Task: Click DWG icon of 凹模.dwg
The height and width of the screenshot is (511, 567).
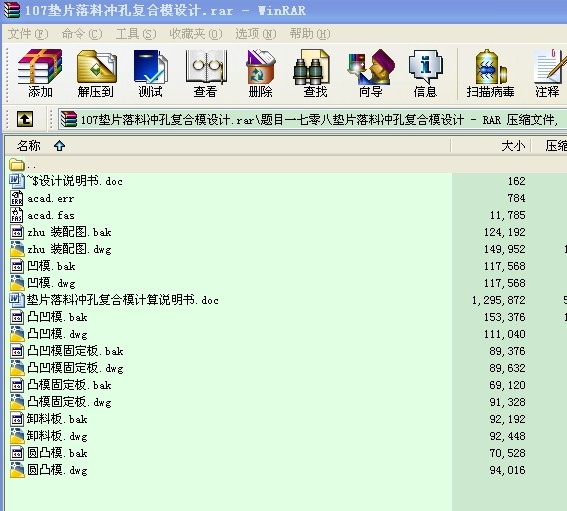Action: pos(17,283)
